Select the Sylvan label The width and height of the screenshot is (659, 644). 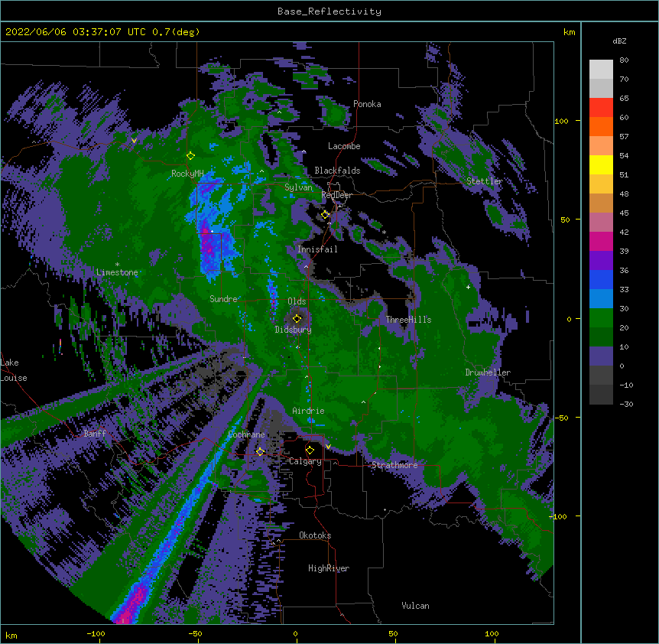click(x=298, y=187)
